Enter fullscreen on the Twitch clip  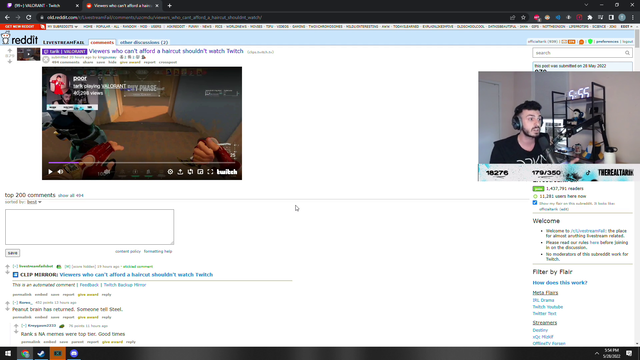tap(210, 172)
